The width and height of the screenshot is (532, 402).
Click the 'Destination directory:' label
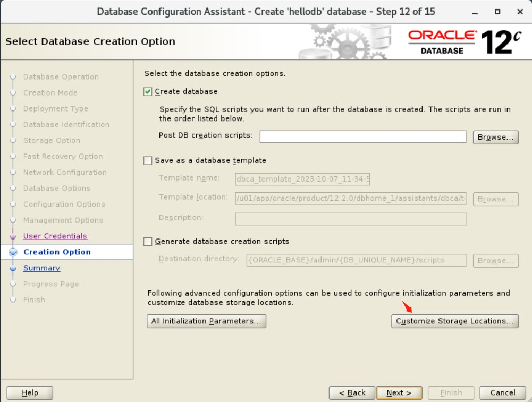[x=199, y=259]
